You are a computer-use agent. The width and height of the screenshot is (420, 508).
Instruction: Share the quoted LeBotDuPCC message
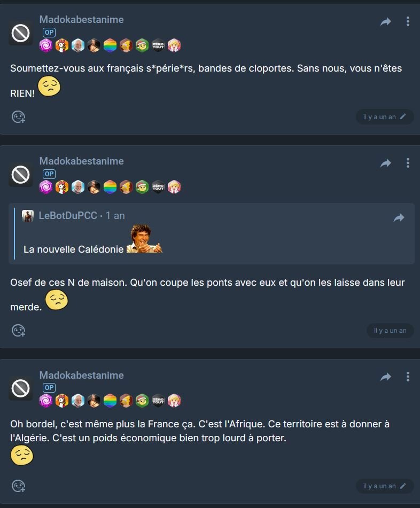tap(399, 218)
